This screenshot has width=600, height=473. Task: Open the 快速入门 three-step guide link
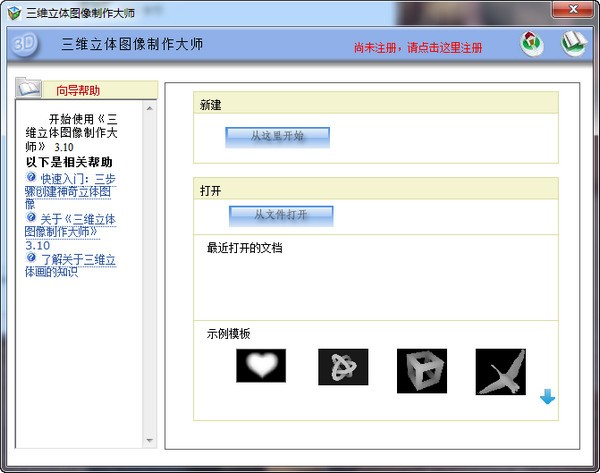[71, 191]
